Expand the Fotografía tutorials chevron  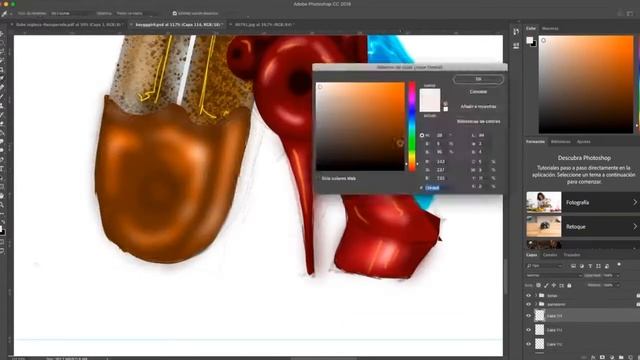click(635, 202)
